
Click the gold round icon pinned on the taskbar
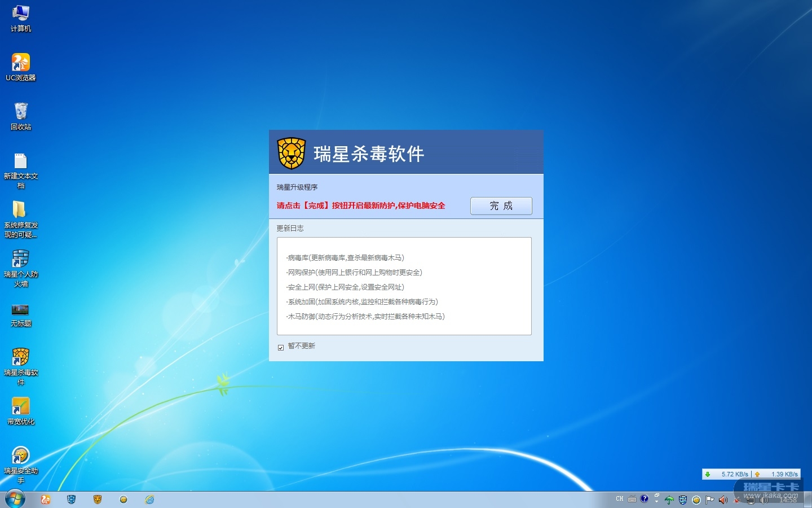(123, 500)
